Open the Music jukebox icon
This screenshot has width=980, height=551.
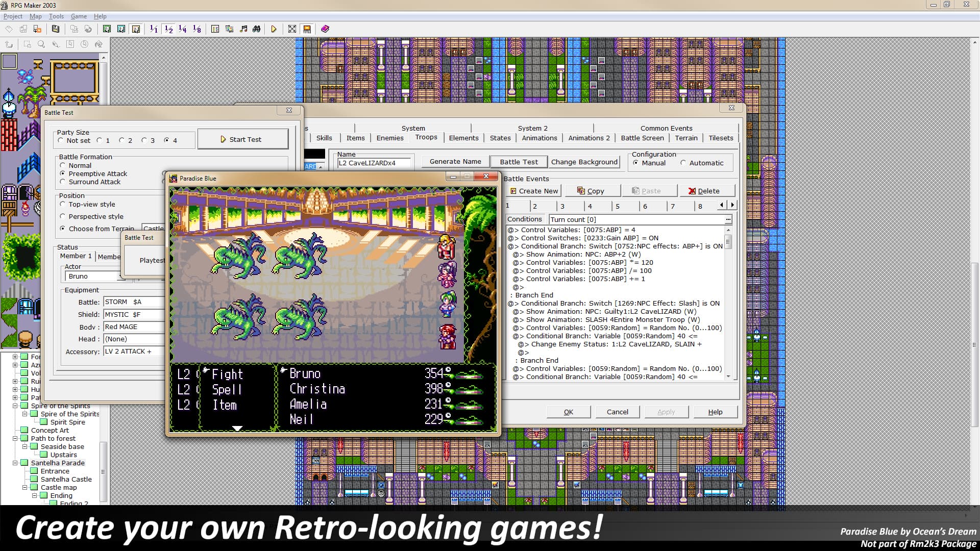243,29
